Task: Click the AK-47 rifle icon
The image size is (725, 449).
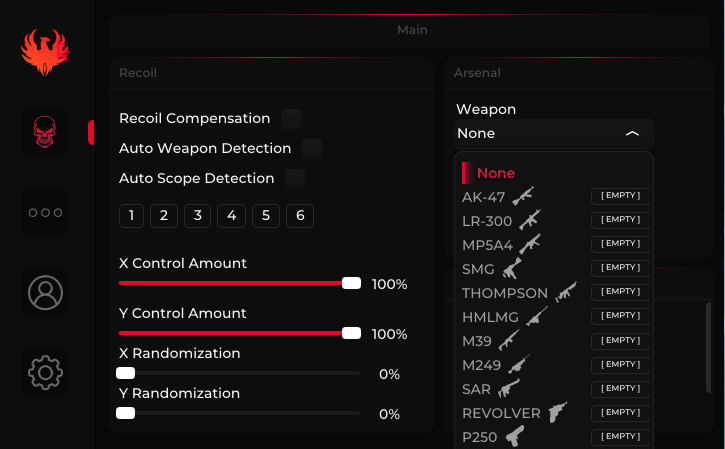Action: [524, 196]
